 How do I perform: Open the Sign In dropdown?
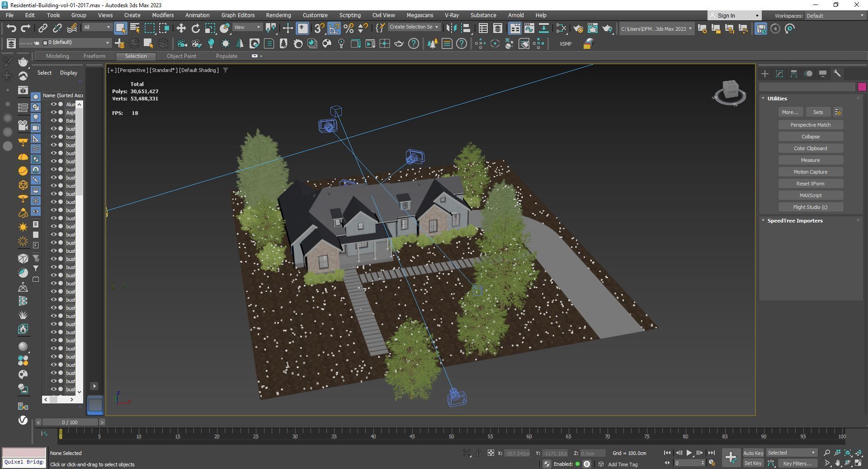[x=734, y=16]
